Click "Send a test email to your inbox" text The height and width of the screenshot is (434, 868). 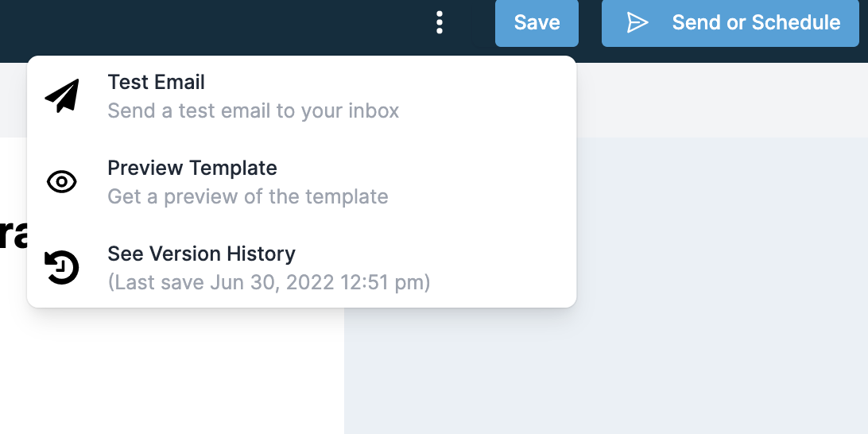(253, 110)
